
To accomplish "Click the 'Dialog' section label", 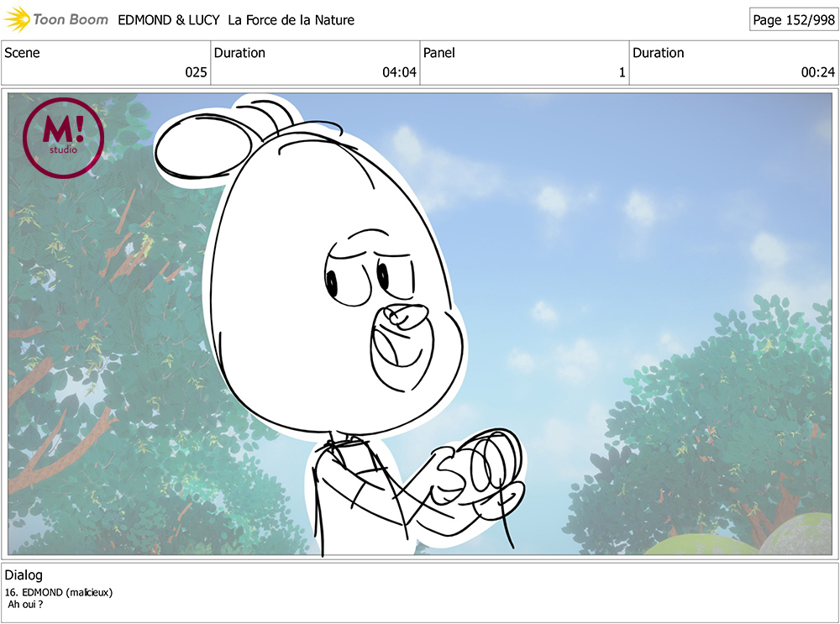I will 24,574.
